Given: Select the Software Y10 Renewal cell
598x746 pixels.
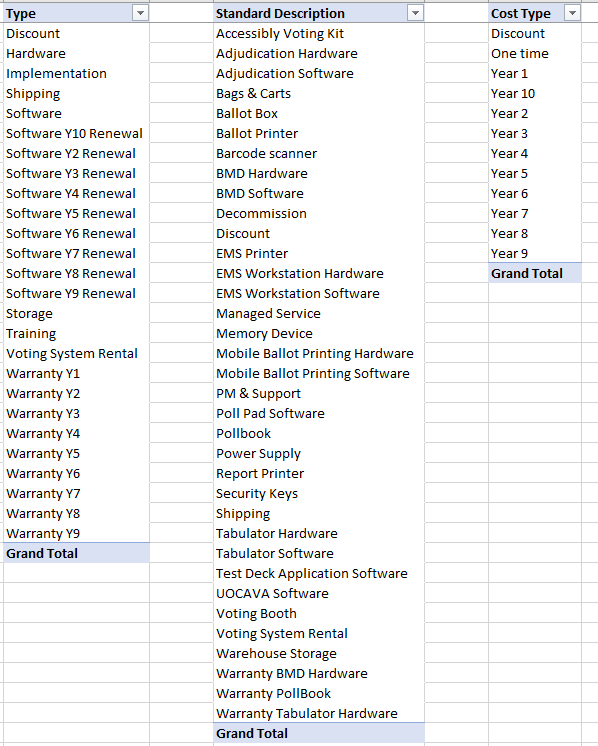Looking at the screenshot, I should pos(76,133).
